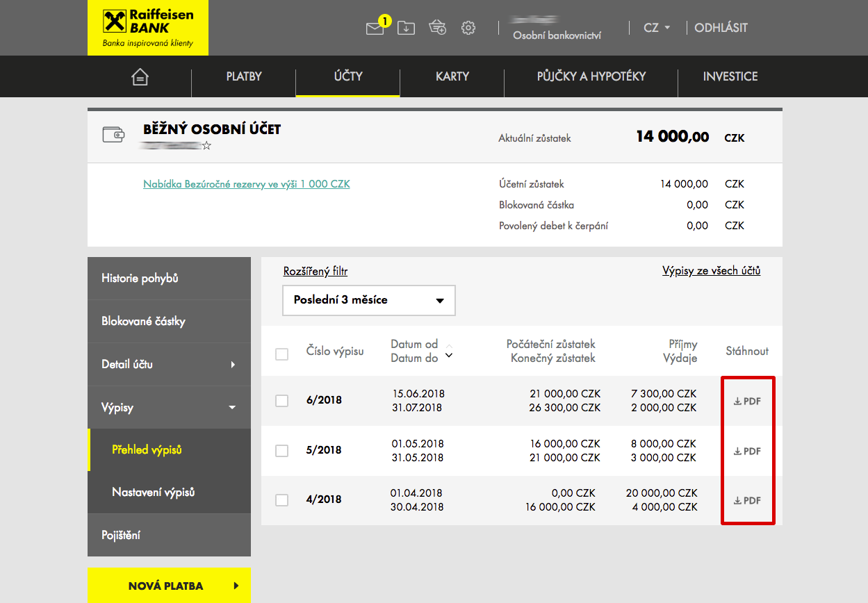Tick the checkbox for statement 6/2018
Image resolution: width=868 pixels, height=603 pixels.
click(x=281, y=401)
